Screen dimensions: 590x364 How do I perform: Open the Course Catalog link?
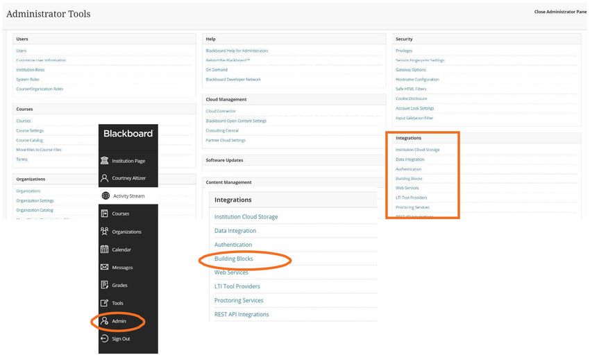pyautogui.click(x=29, y=140)
